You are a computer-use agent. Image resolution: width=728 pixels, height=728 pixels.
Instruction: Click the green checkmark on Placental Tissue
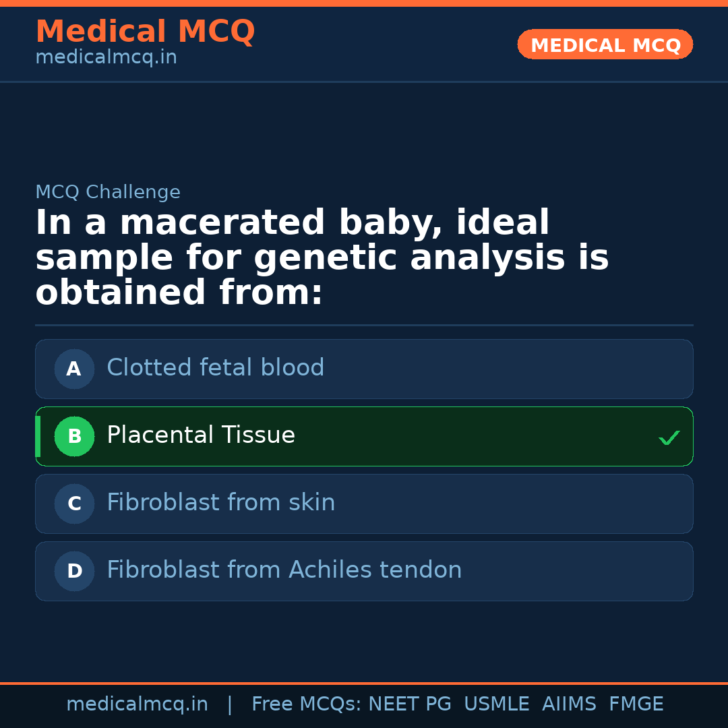pos(669,437)
